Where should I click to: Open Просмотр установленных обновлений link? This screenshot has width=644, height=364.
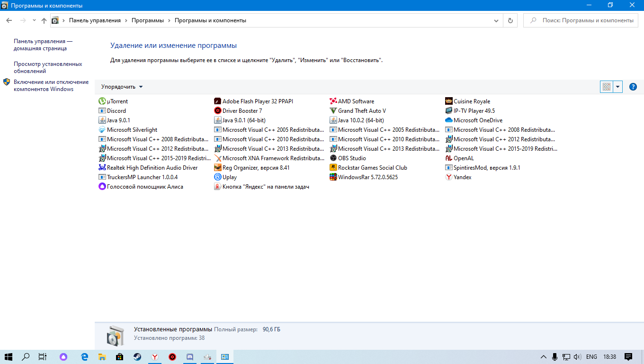tap(48, 67)
